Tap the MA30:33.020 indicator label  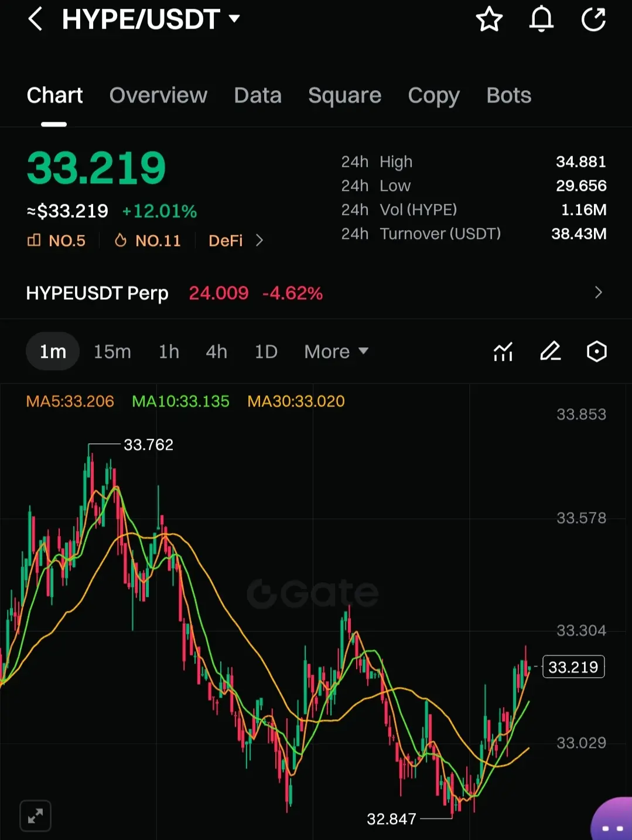click(x=296, y=401)
